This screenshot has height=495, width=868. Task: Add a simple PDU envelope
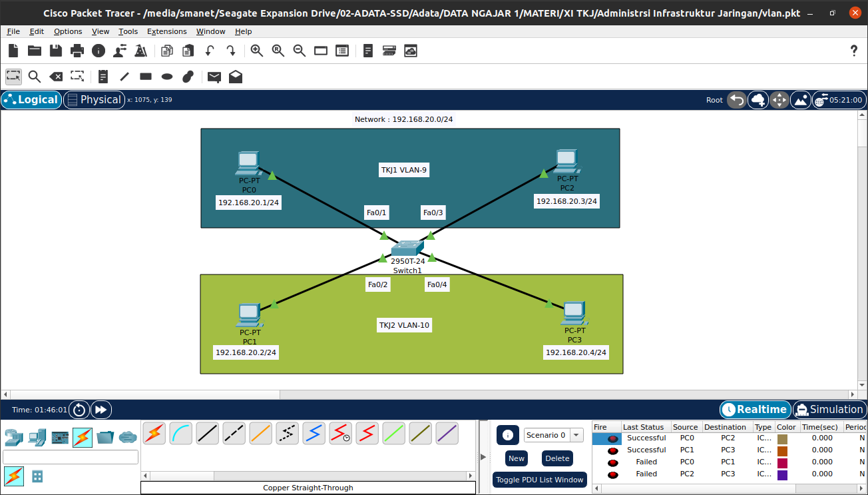(214, 77)
